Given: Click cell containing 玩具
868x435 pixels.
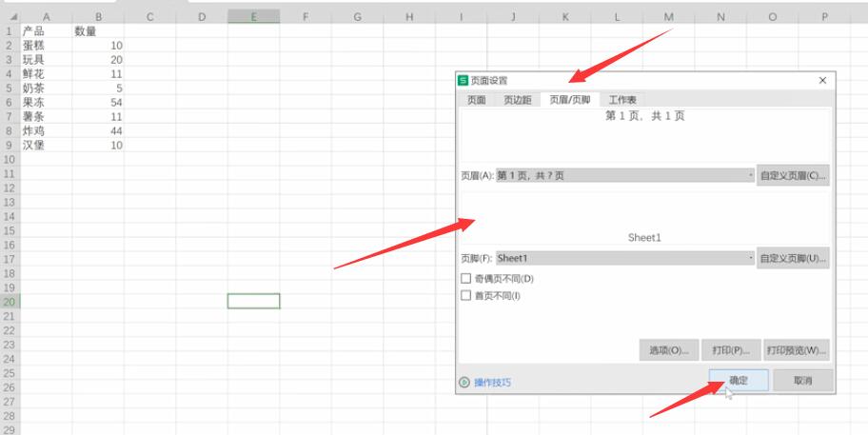Looking at the screenshot, I should tap(46, 60).
